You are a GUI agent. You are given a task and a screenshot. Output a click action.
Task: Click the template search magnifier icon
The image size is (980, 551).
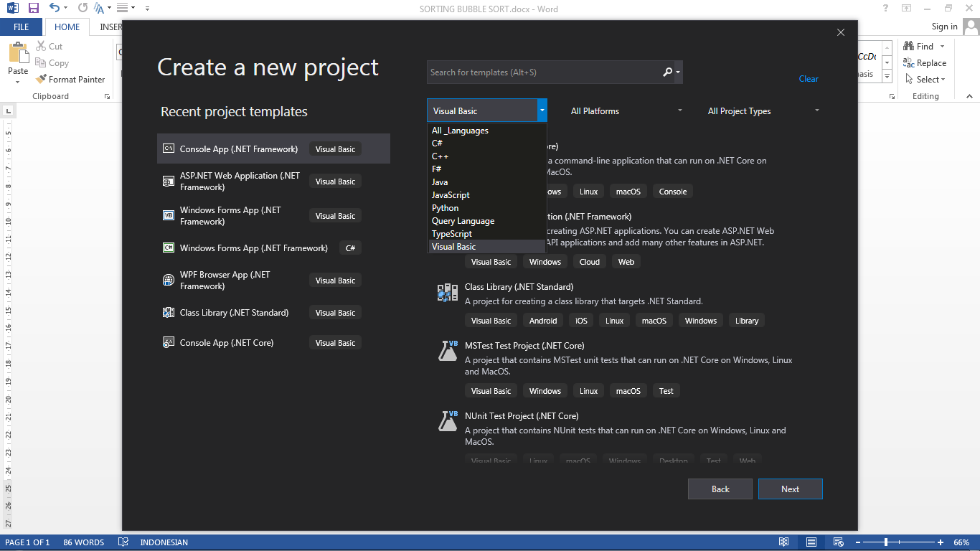tap(666, 72)
